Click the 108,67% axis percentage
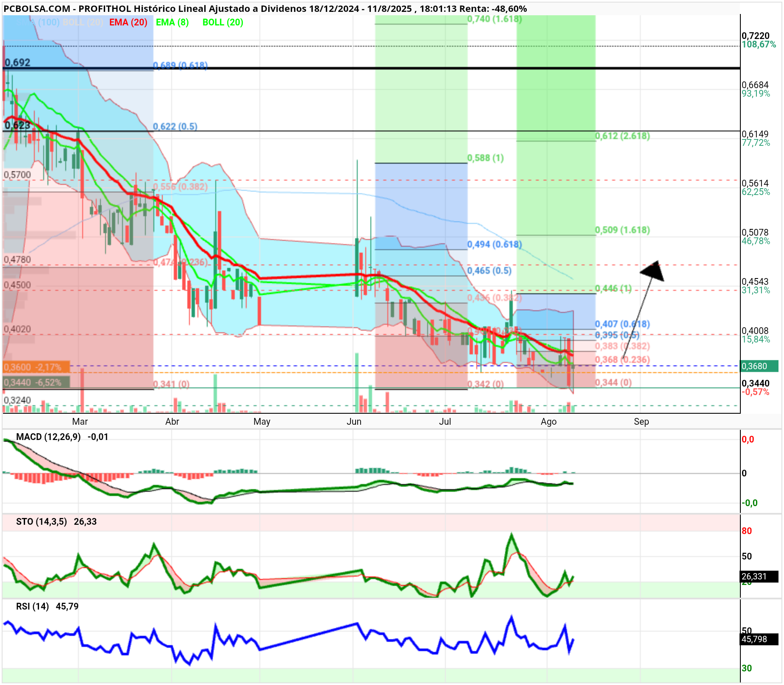784x685 pixels. [759, 45]
